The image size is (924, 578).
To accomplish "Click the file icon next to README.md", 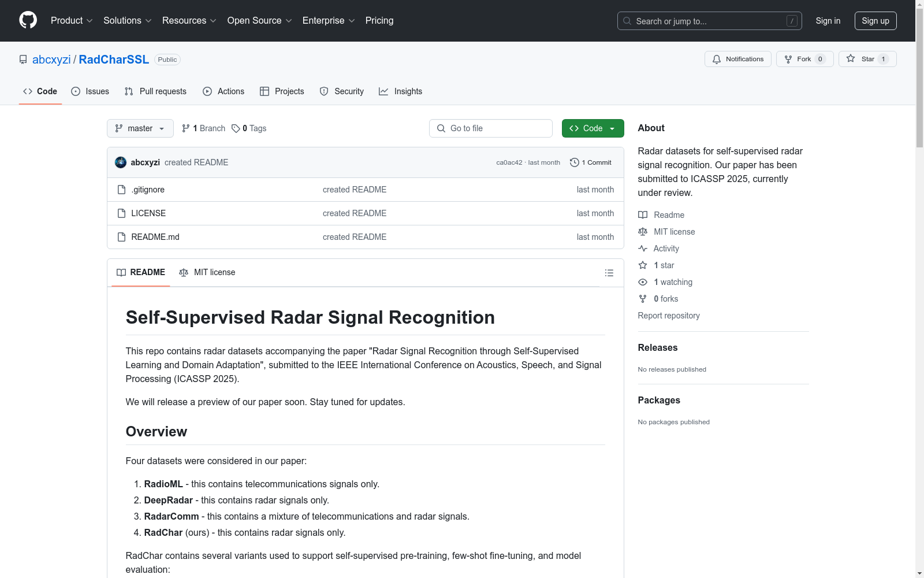I will [x=121, y=237].
